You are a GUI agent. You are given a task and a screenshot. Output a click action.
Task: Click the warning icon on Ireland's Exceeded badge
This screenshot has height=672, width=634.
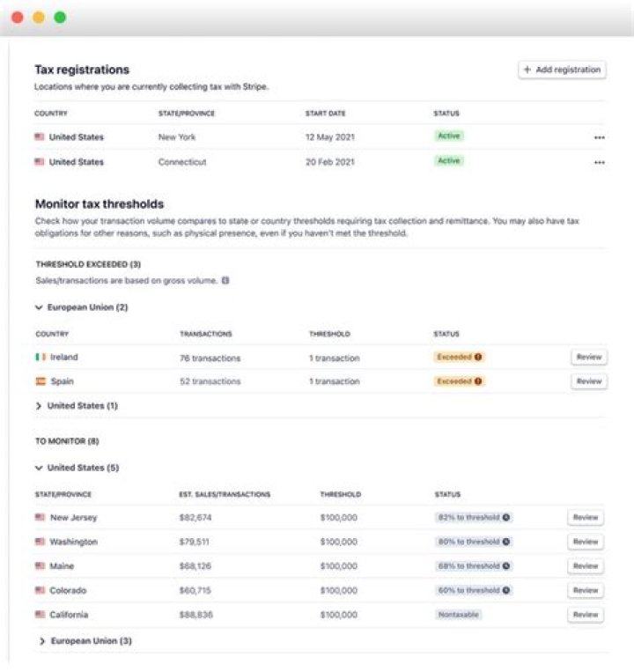(478, 357)
